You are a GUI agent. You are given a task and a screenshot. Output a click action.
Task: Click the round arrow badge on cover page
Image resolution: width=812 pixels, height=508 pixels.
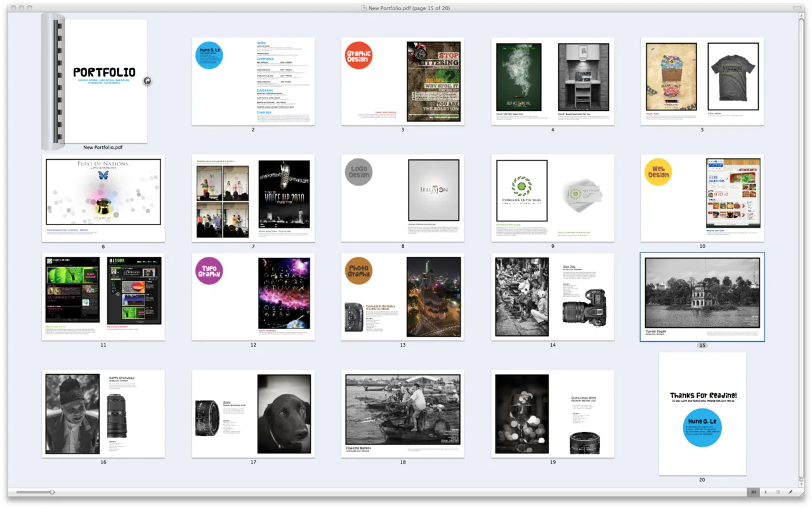pos(147,81)
